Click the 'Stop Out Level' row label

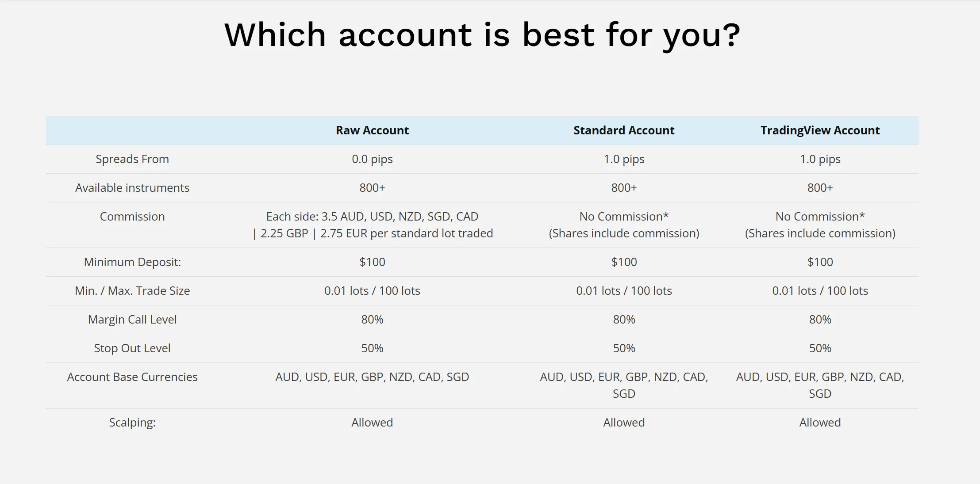(x=132, y=348)
